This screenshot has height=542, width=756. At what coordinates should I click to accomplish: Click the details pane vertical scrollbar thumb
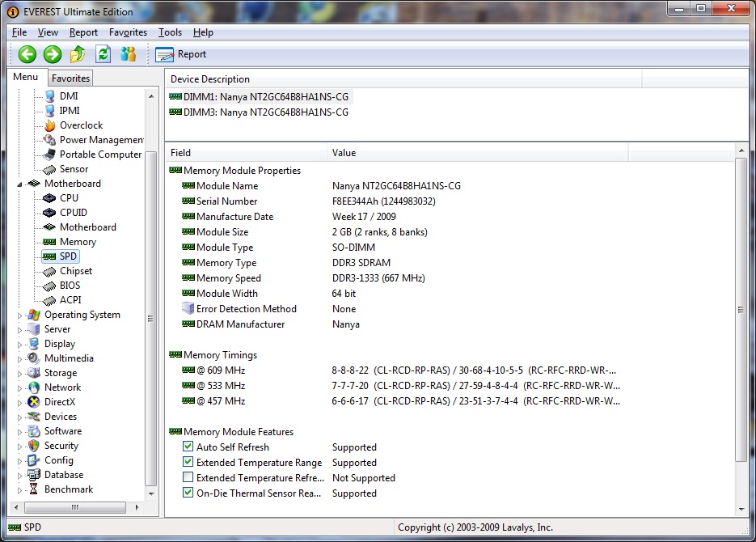[x=741, y=310]
